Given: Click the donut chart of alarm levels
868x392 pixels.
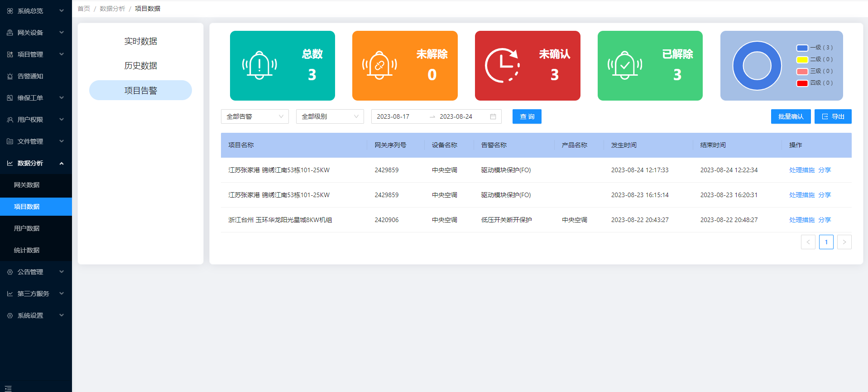Looking at the screenshot, I should tap(757, 66).
